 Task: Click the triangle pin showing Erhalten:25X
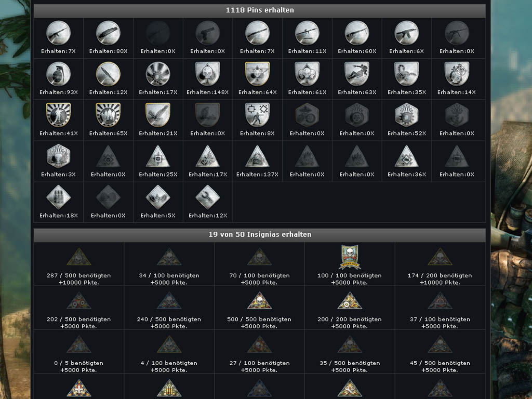click(x=158, y=157)
